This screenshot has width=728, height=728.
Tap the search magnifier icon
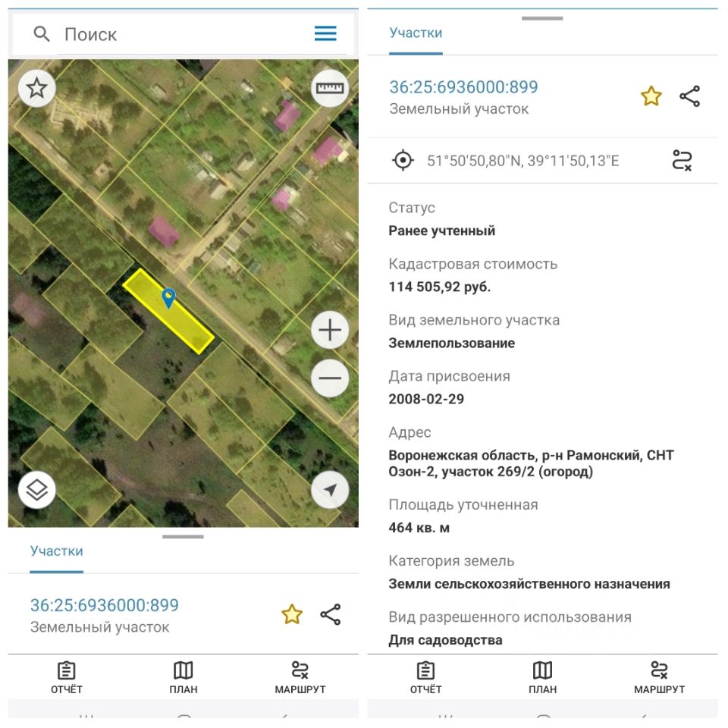pyautogui.click(x=42, y=34)
